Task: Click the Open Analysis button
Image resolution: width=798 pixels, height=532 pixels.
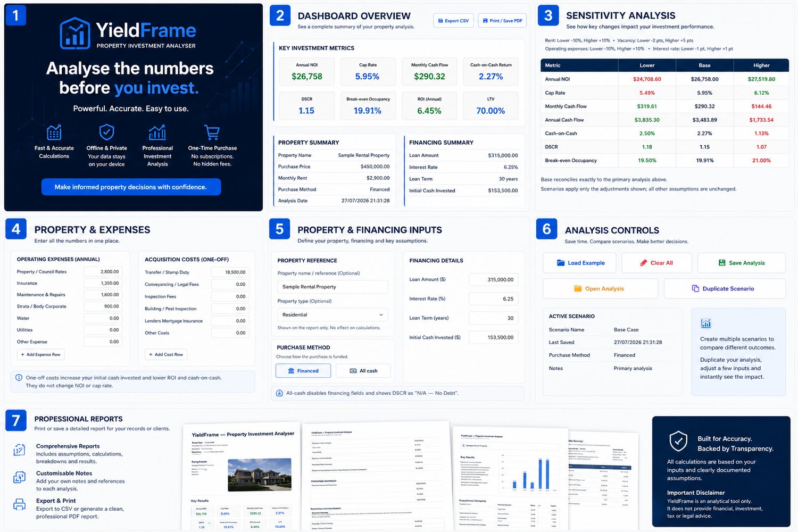Action: coord(600,289)
